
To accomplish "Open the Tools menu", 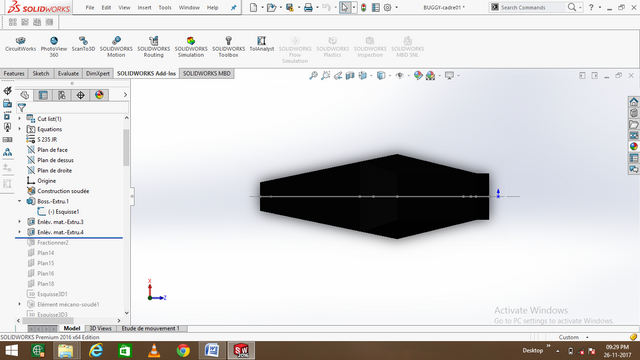I will pos(165,7).
